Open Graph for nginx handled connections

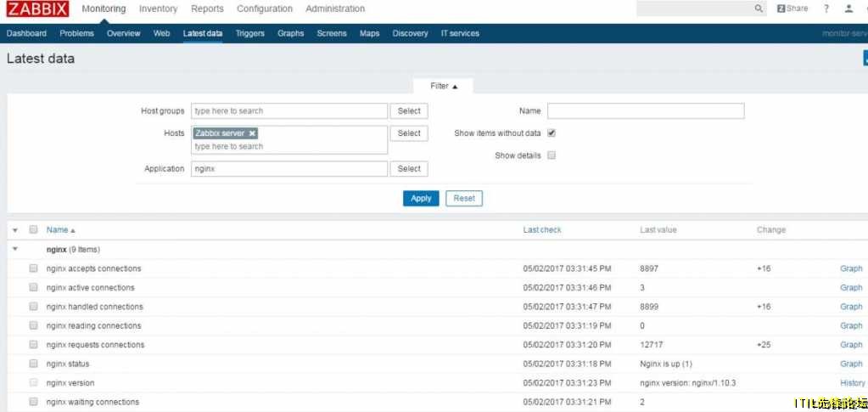coord(851,306)
